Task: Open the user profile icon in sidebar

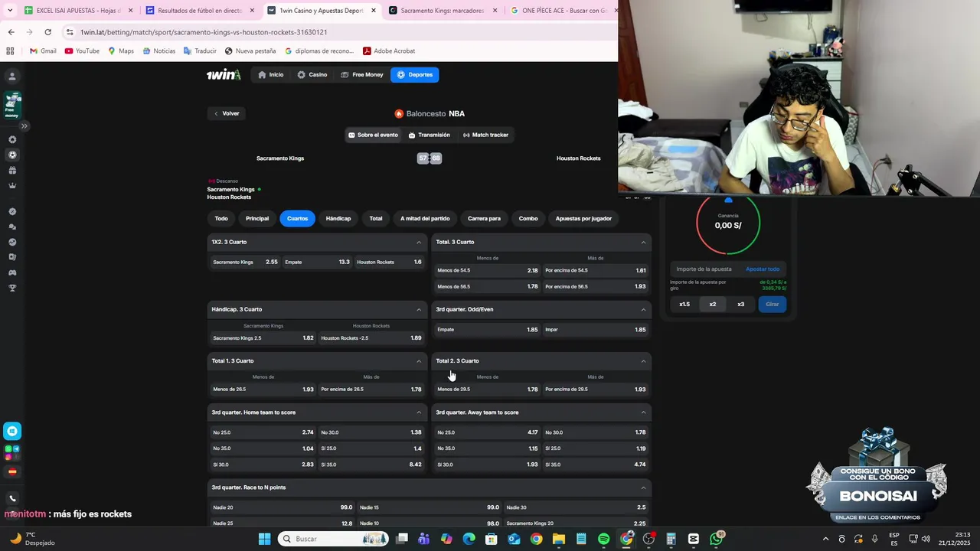Action: point(12,77)
